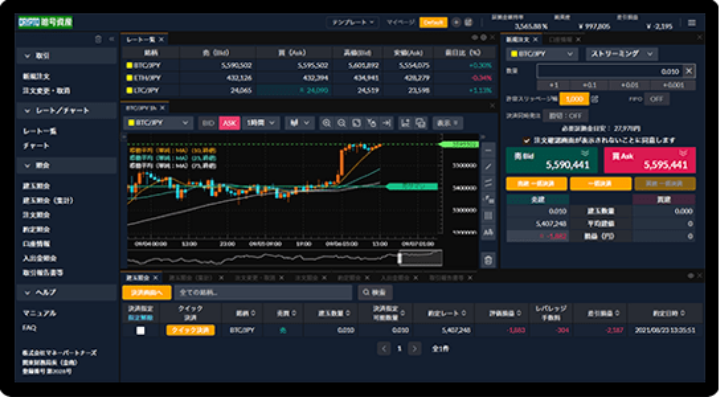Select the parallel channel drawing tool
Viewport: 719px width, 397px height.
(x=488, y=182)
